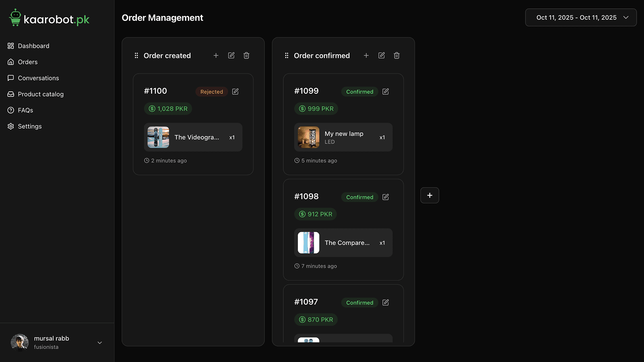Click the Orders home icon
Viewport: 644px width, 362px height.
click(11, 62)
